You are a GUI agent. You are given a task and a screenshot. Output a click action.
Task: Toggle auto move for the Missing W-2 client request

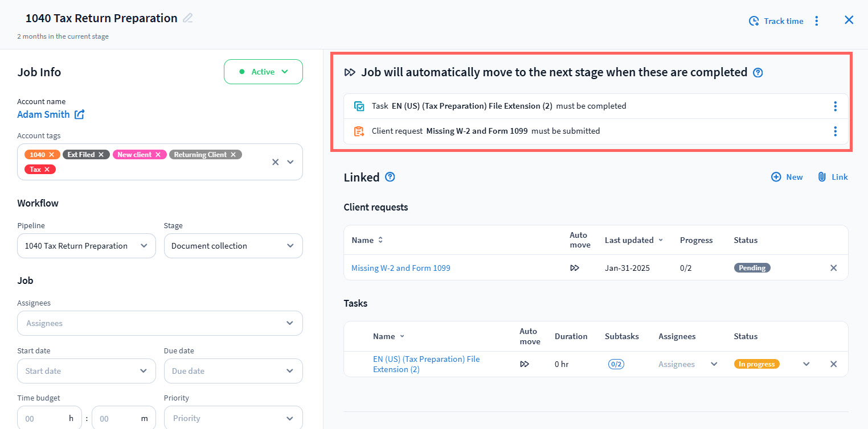(575, 268)
